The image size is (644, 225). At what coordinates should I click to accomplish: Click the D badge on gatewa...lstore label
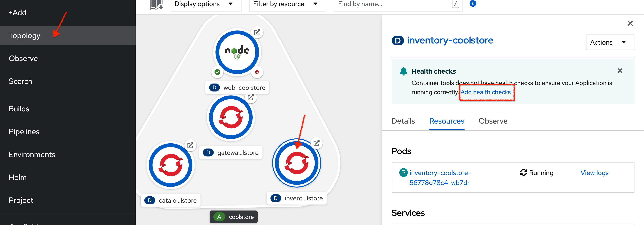(208, 152)
